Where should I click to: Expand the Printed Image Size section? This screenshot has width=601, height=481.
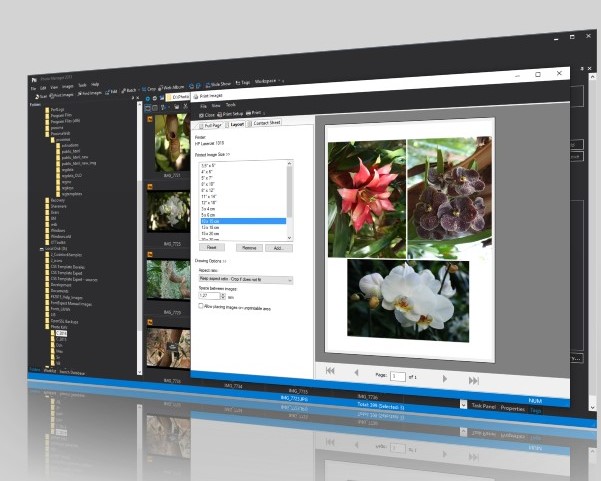point(212,154)
